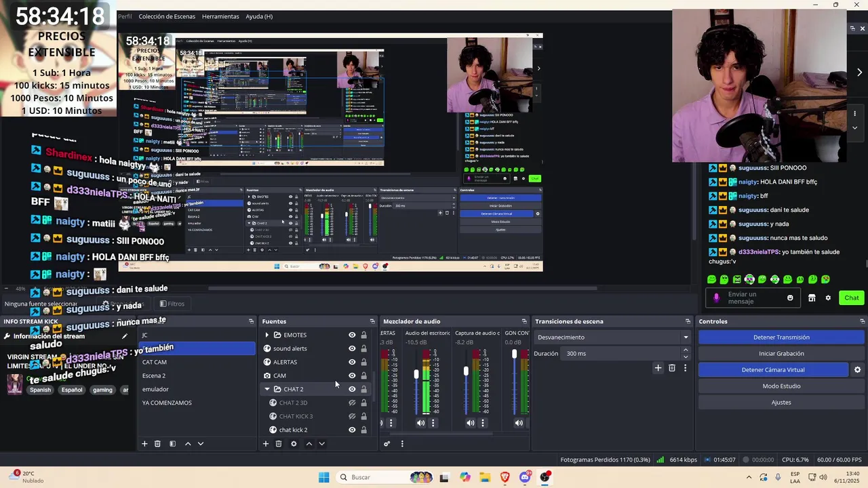Delete selected source with the Fuentes trash icon
Viewport: 868px width, 488px height.
[x=278, y=444]
